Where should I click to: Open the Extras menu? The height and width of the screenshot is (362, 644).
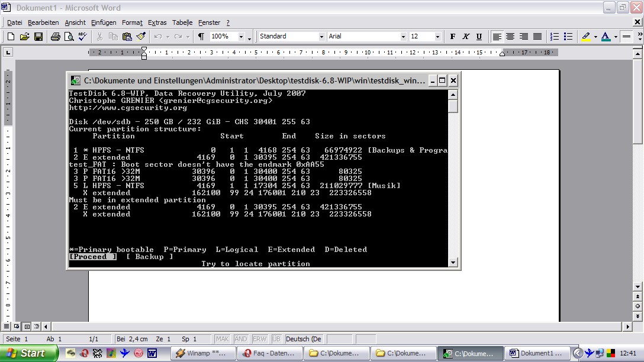point(157,22)
